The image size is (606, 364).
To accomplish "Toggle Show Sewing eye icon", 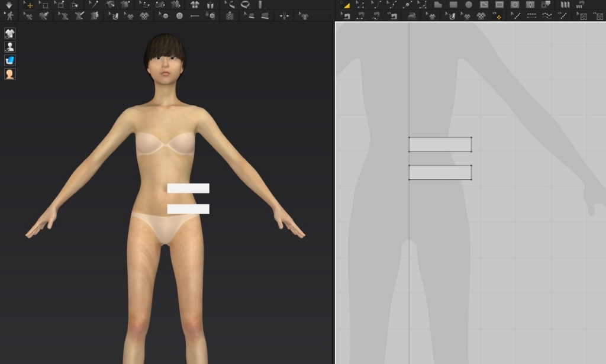I will point(393,16).
